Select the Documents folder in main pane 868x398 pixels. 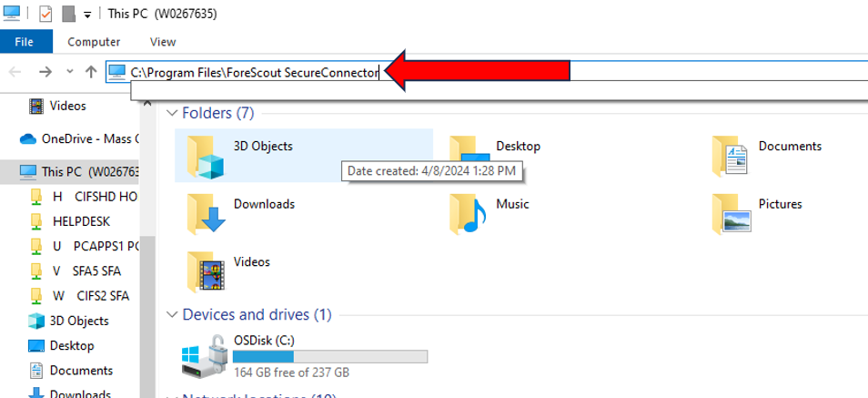point(767,156)
